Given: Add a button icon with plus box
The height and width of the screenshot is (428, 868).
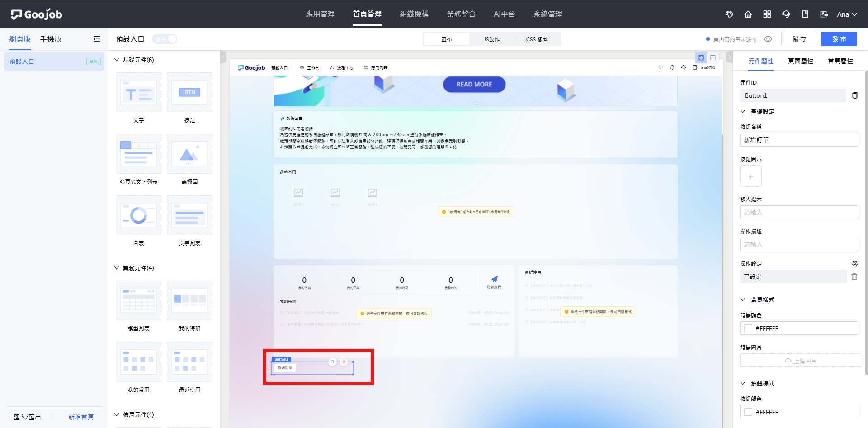Looking at the screenshot, I should click(751, 176).
